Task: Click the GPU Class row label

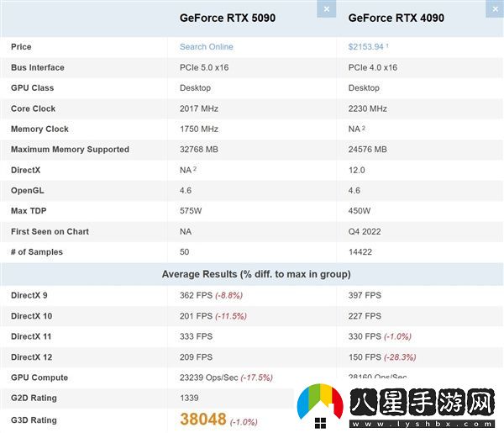Action: point(32,87)
